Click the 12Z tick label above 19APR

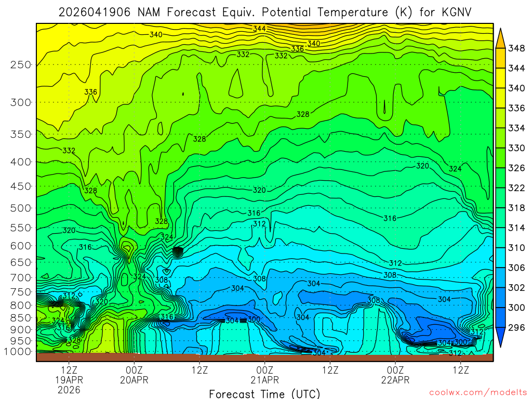pos(69,370)
